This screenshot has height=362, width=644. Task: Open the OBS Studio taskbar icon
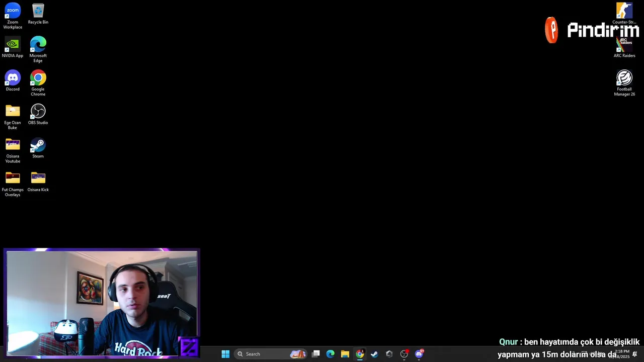404,354
